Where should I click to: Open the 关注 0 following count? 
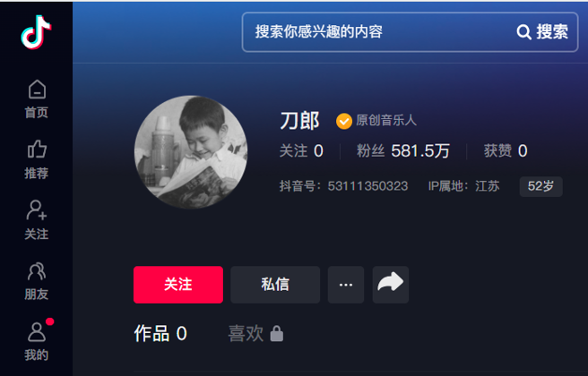tap(301, 151)
